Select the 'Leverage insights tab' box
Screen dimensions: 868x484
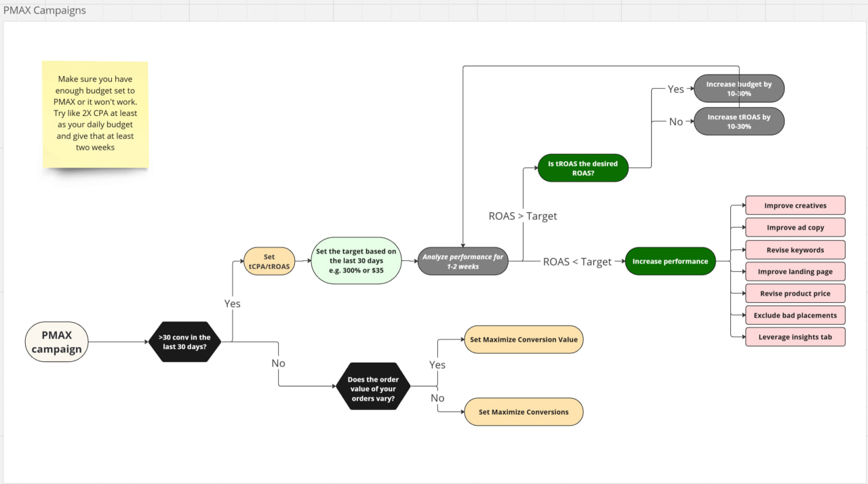[x=795, y=337]
